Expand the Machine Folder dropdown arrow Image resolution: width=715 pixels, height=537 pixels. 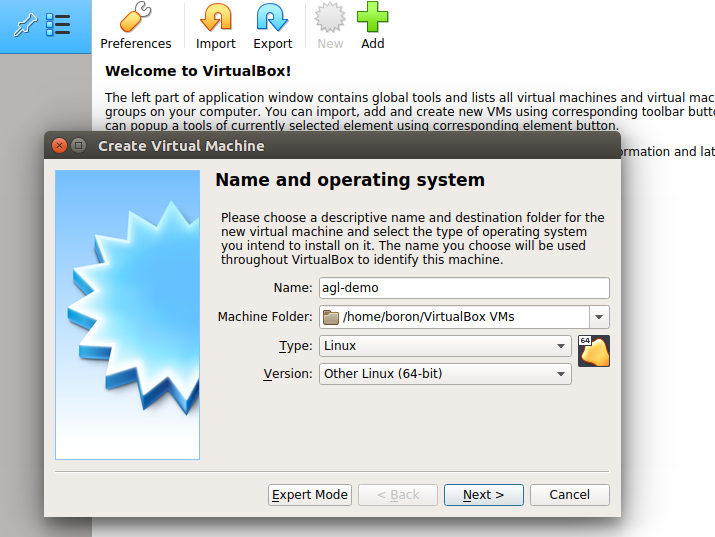coord(599,317)
